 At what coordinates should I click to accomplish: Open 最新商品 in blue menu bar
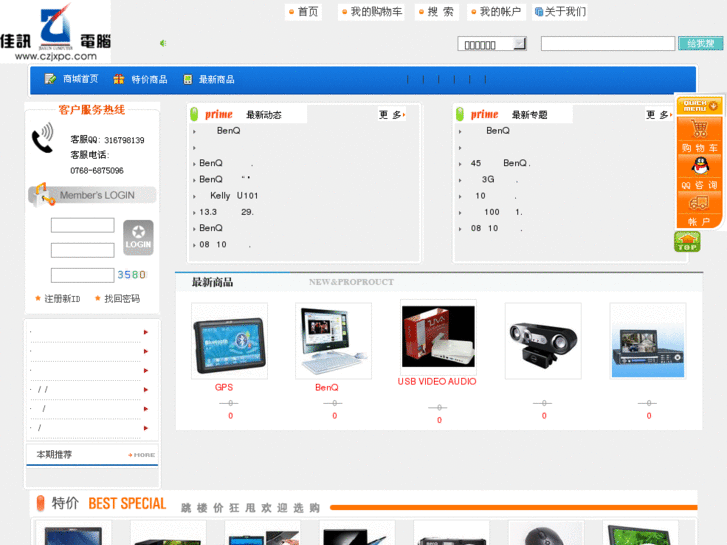coord(217,79)
